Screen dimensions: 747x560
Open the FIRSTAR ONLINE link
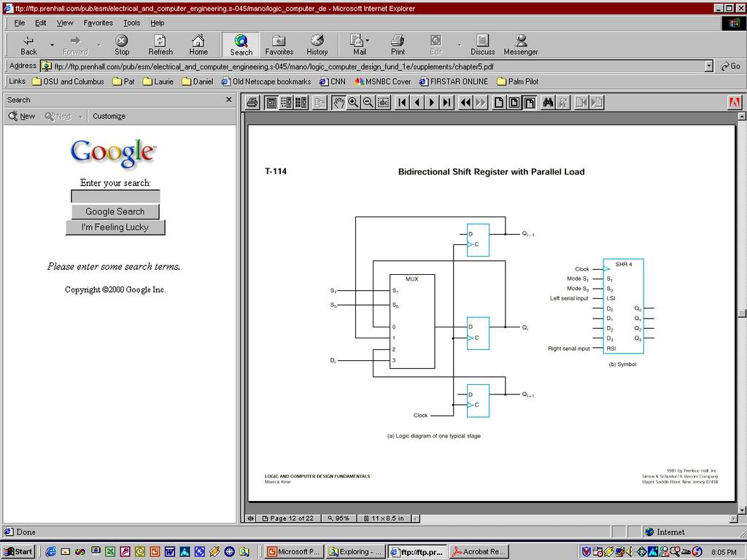(454, 82)
